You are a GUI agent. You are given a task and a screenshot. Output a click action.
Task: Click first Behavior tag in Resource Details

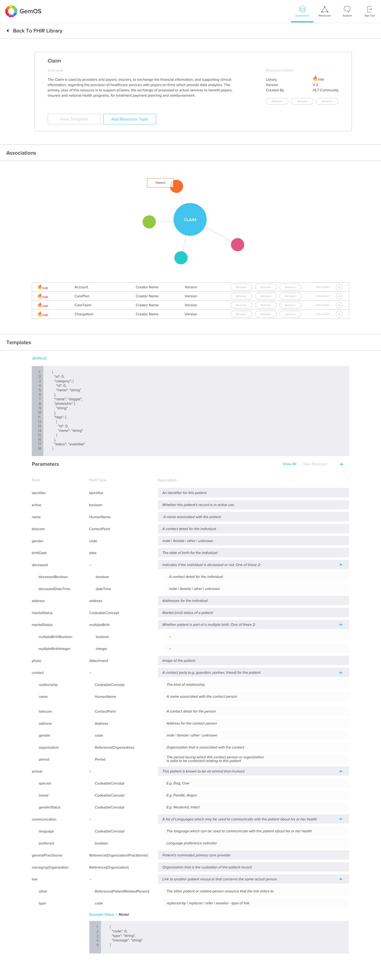pos(277,101)
